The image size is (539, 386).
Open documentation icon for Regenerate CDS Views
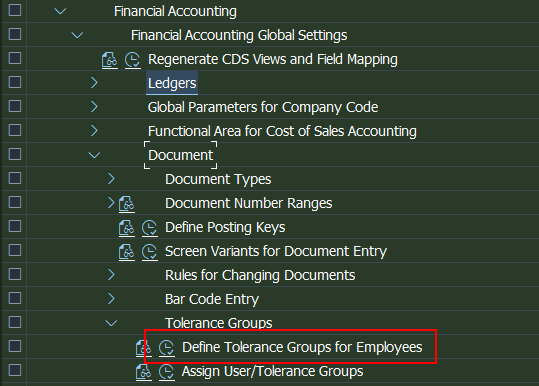pyautogui.click(x=110, y=60)
